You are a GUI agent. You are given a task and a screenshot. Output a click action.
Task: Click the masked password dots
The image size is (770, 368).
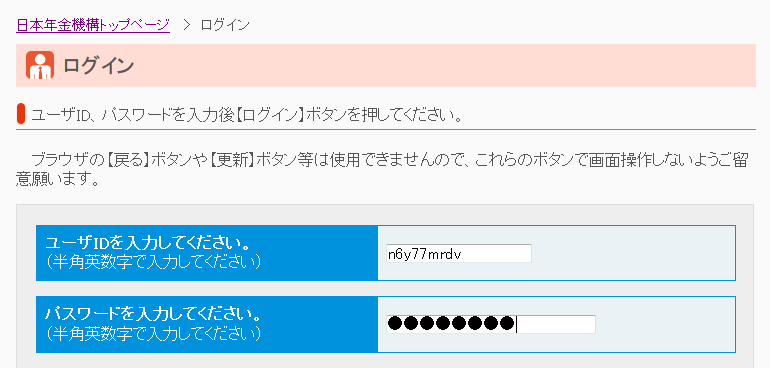click(x=450, y=324)
